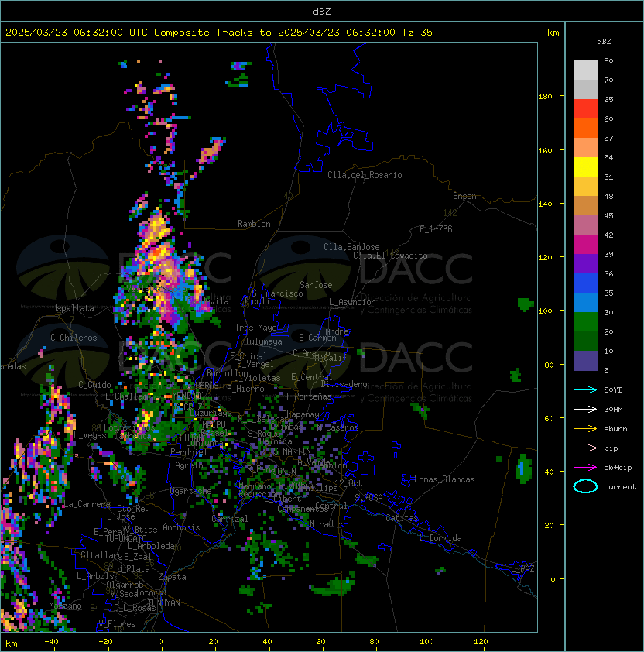Image resolution: width=644 pixels, height=652 pixels.
Task: Click the 'Catitas' map label
Action: 402,518
